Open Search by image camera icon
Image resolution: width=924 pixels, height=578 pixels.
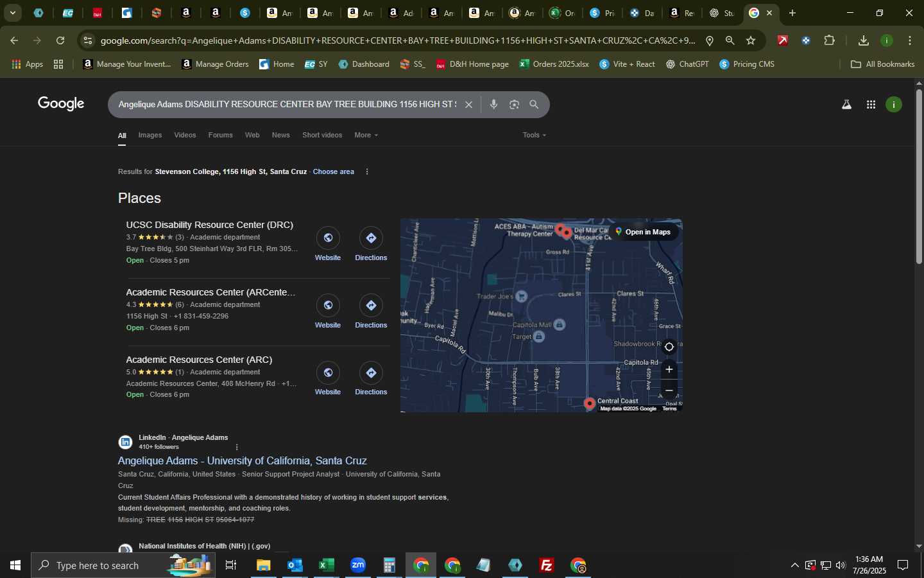pyautogui.click(x=514, y=105)
